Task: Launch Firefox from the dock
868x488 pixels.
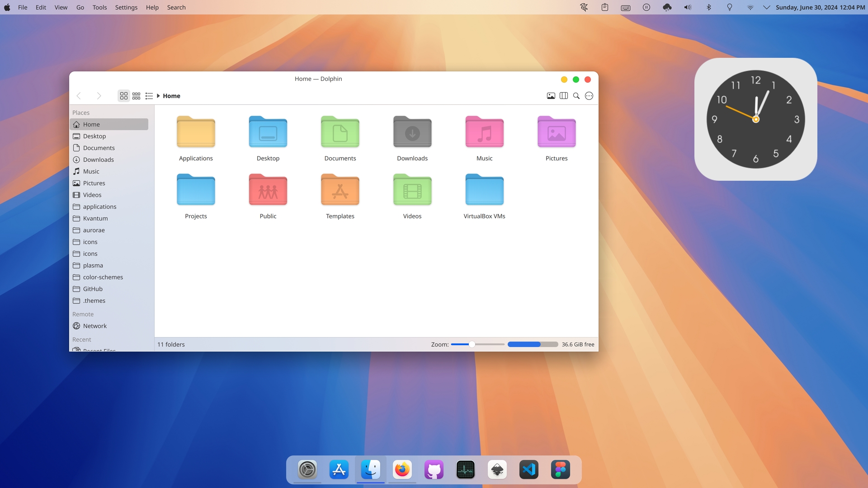Action: point(402,469)
